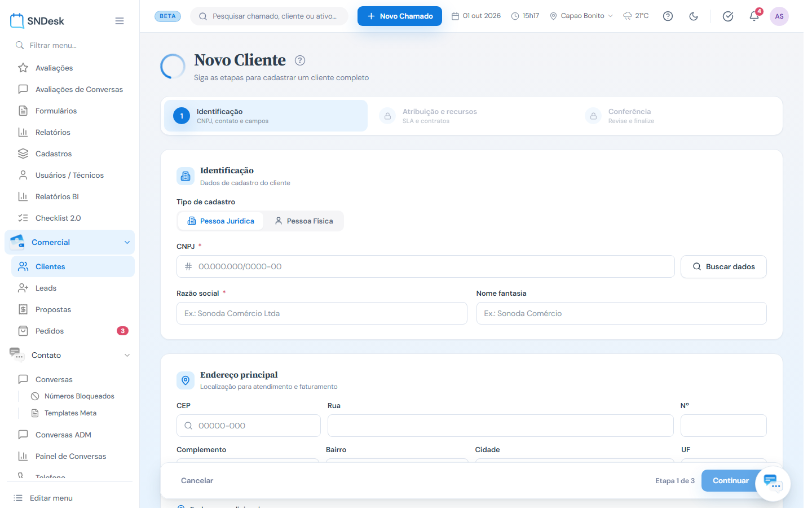
Task: Click the Razão social field
Action: click(x=322, y=313)
